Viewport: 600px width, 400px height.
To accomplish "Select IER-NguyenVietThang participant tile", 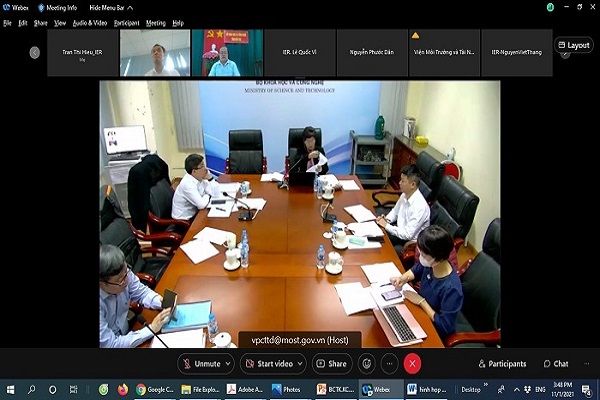I will 517,52.
